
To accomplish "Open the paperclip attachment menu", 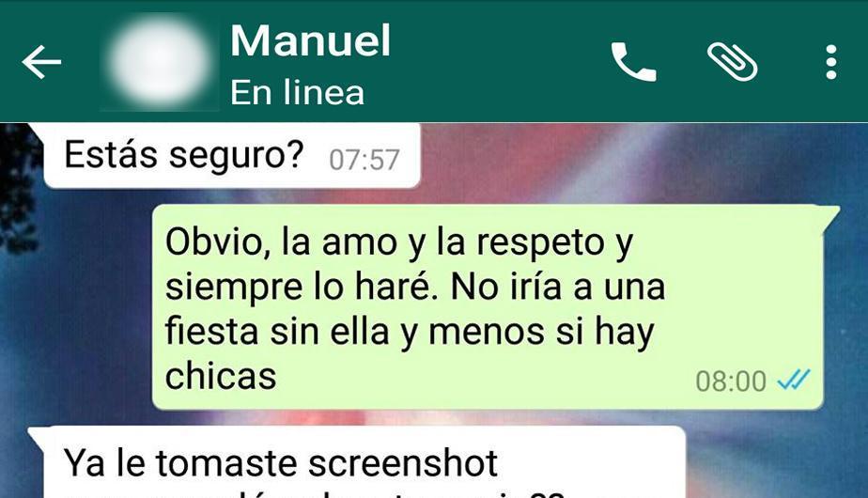I will [x=733, y=61].
